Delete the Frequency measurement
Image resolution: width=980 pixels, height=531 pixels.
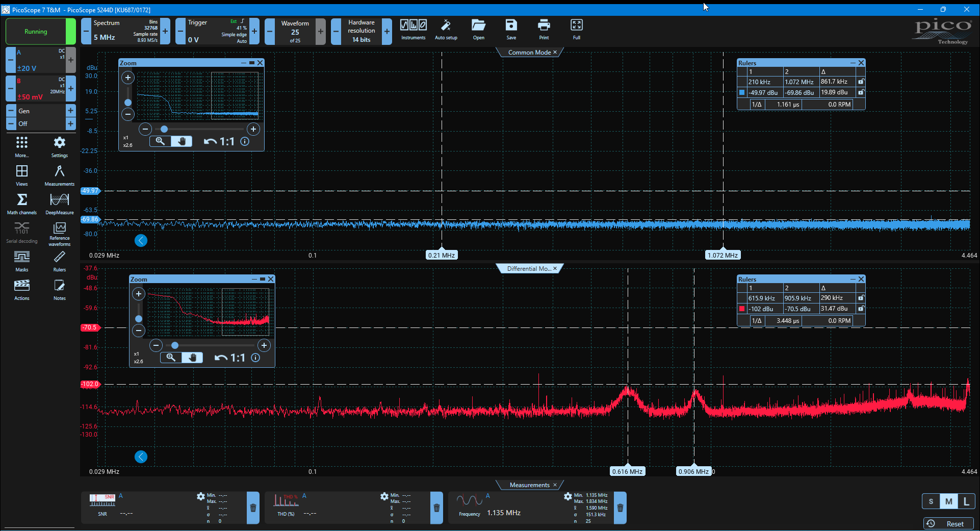point(620,508)
